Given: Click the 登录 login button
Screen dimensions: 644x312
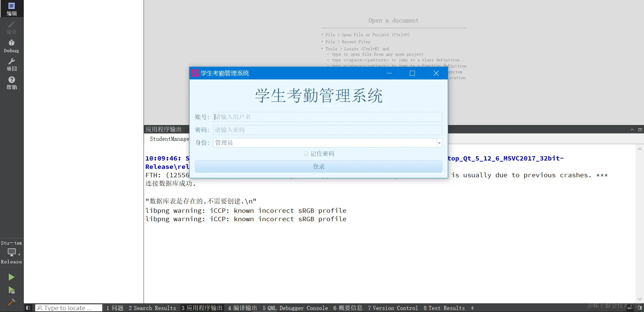Looking at the screenshot, I should (x=318, y=166).
